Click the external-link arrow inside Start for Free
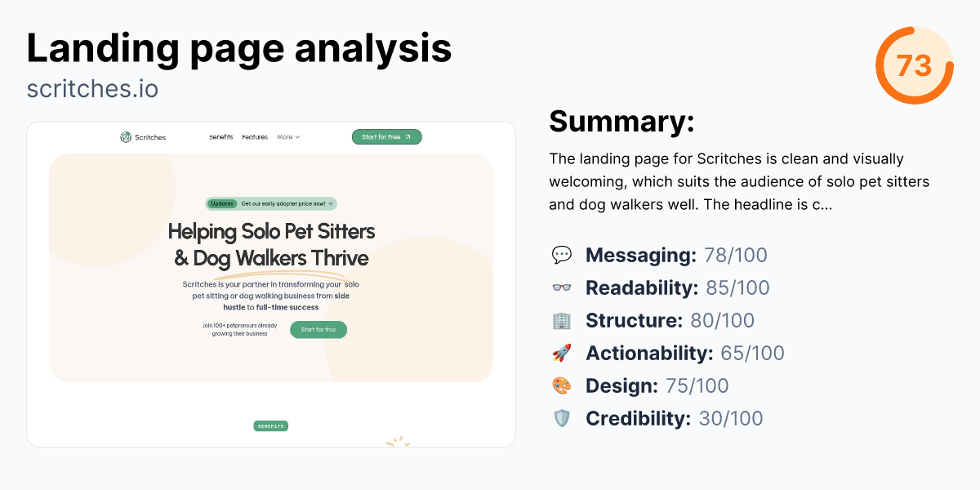Image resolution: width=980 pixels, height=490 pixels. 408,136
